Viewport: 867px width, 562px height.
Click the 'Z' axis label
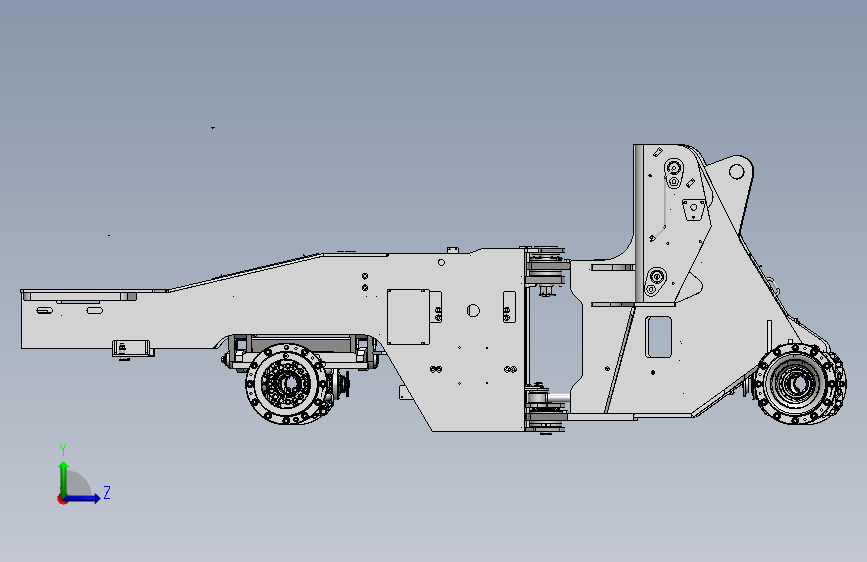click(x=107, y=492)
